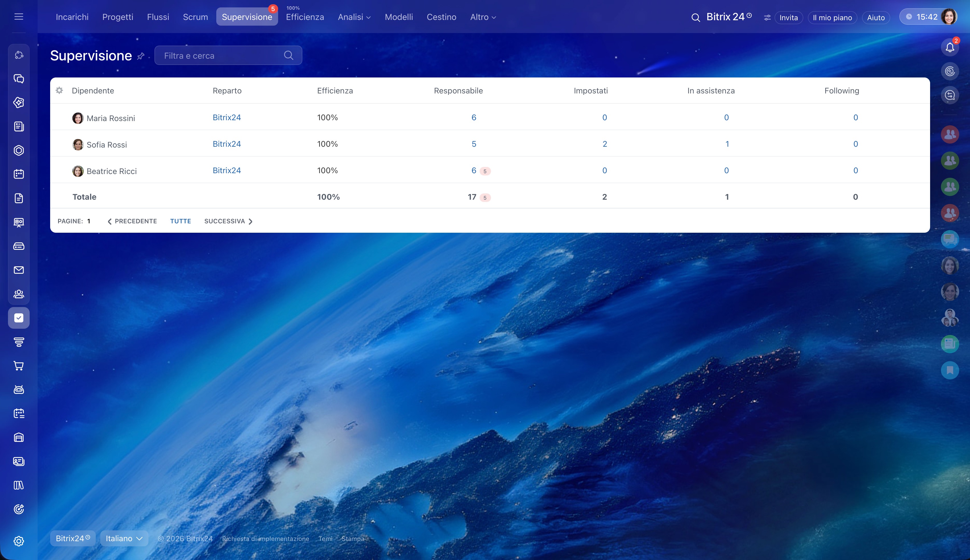Open the books library icon in left sidebar
This screenshot has width=970, height=560.
click(x=19, y=485)
